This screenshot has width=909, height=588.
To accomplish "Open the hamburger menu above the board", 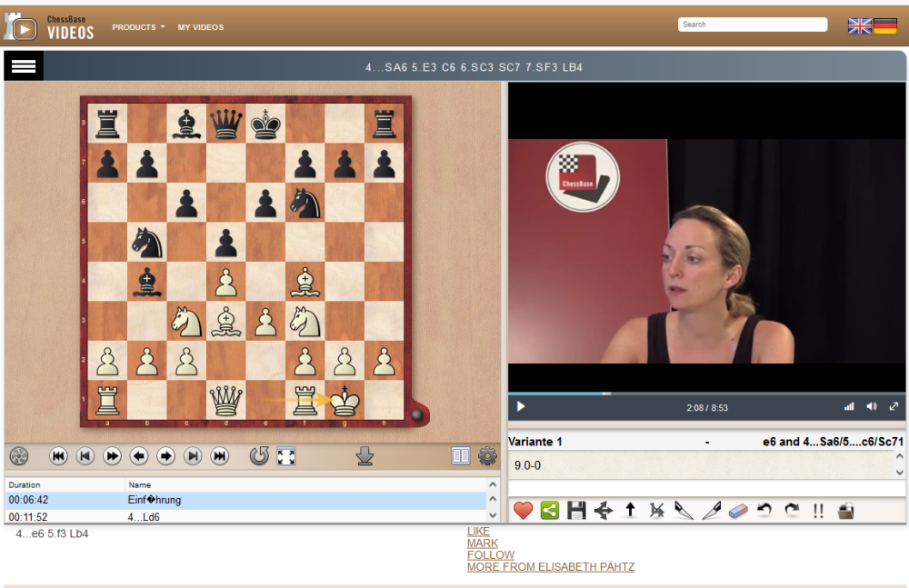I will tap(24, 66).
